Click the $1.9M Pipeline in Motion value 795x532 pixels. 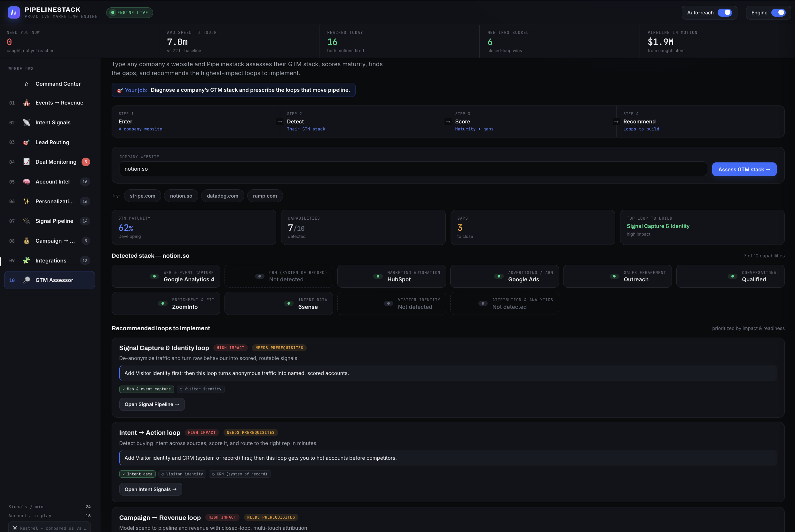point(660,42)
